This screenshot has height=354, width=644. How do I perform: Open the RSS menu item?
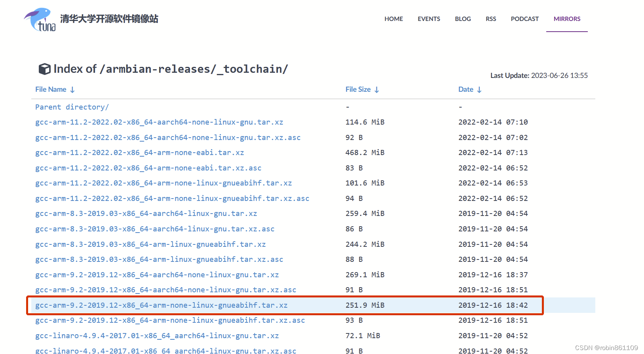point(491,19)
